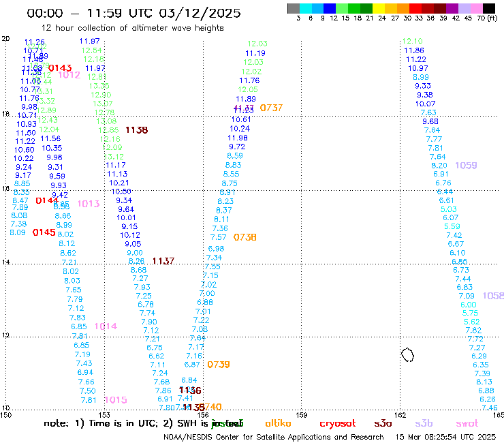
Task: Click the cryosat time label 0143
Action: tap(60, 68)
